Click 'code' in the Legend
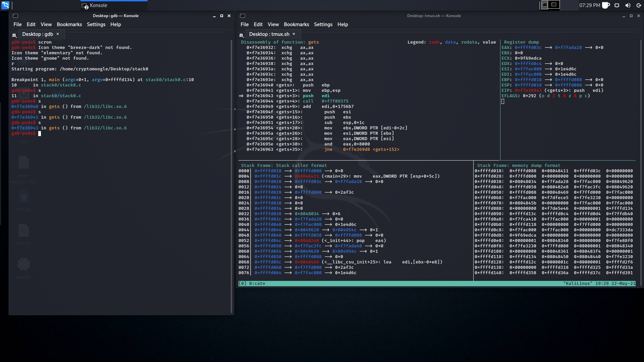Viewport: 644px width, 362px height. [434, 42]
